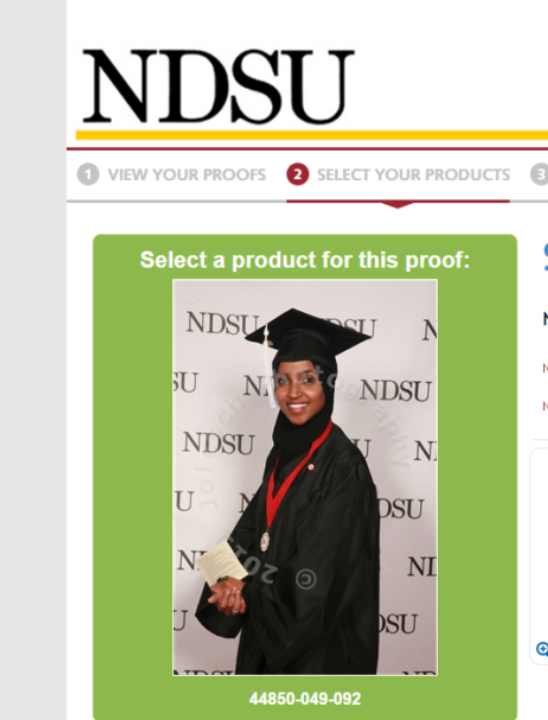Click the bold black label below the blue heading
Screen dimensions: 548x720
point(545,319)
